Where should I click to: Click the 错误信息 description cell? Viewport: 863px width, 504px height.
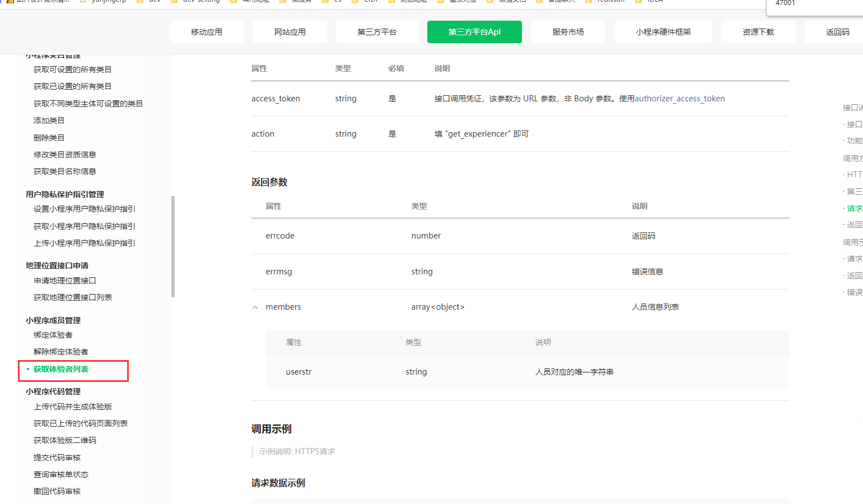click(x=647, y=272)
